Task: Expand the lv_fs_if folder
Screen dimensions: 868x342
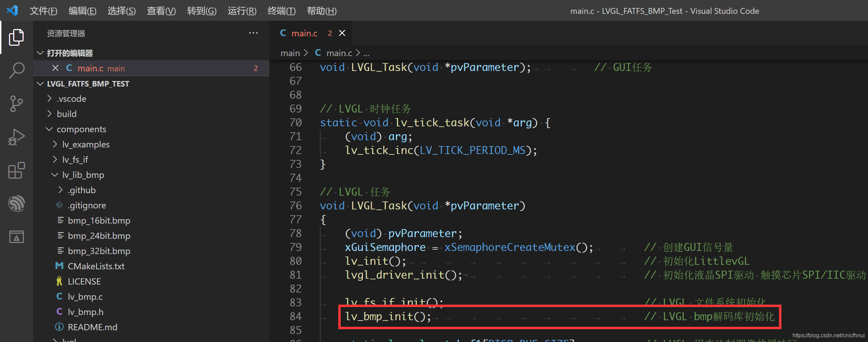Action: coord(55,160)
